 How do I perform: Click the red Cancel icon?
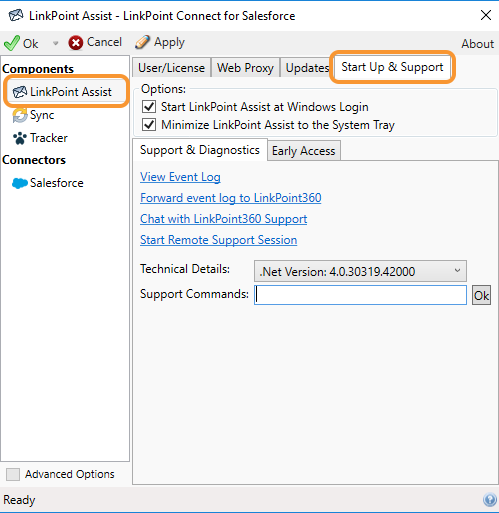[76, 43]
